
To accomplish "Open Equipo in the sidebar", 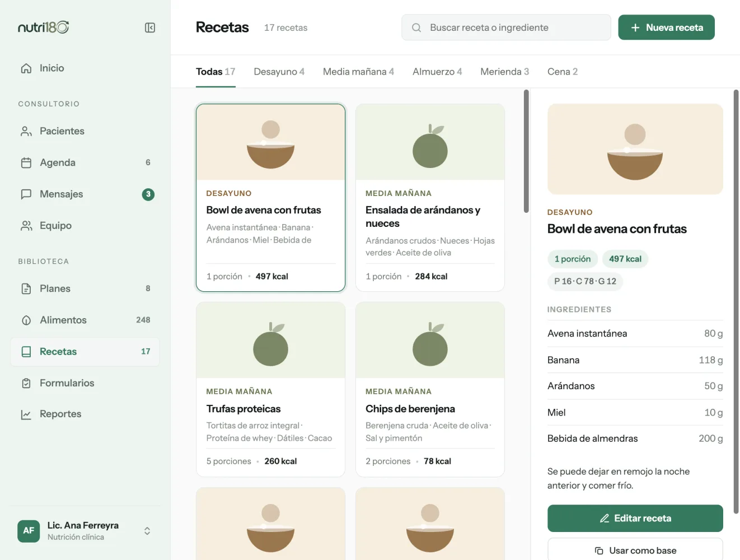I will tap(85, 226).
